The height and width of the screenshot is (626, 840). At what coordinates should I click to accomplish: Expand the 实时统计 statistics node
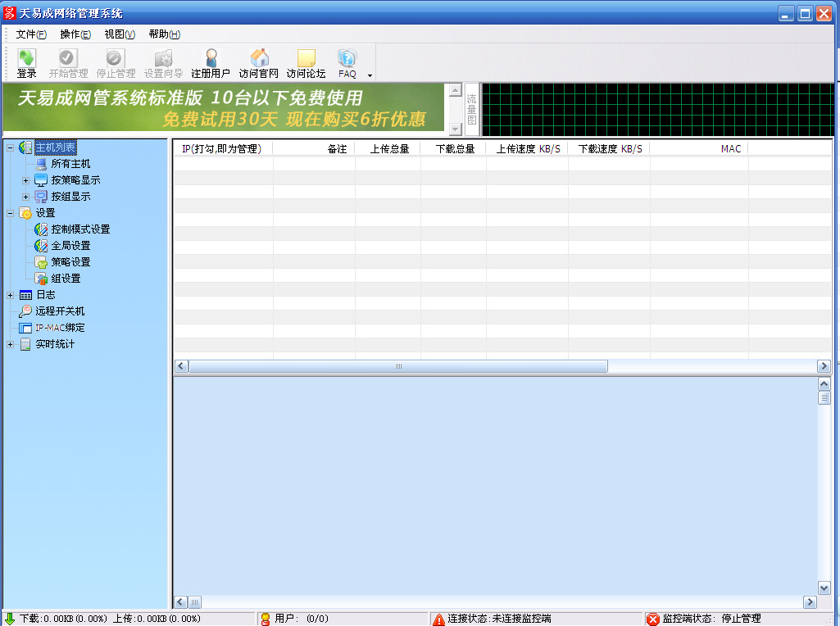[x=10, y=344]
